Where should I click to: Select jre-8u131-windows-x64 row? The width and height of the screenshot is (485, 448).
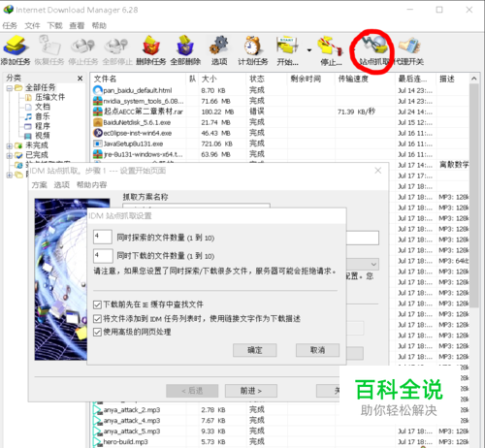(280, 154)
